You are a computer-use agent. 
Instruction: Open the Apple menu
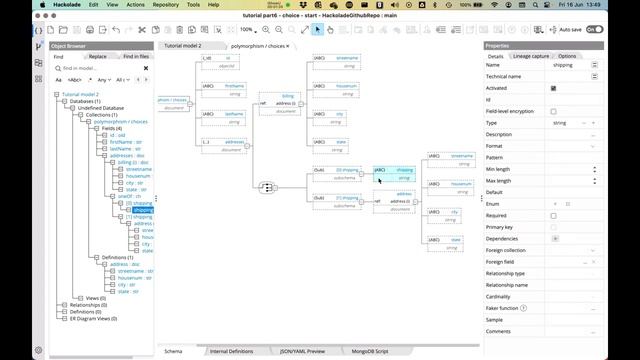[42, 5]
